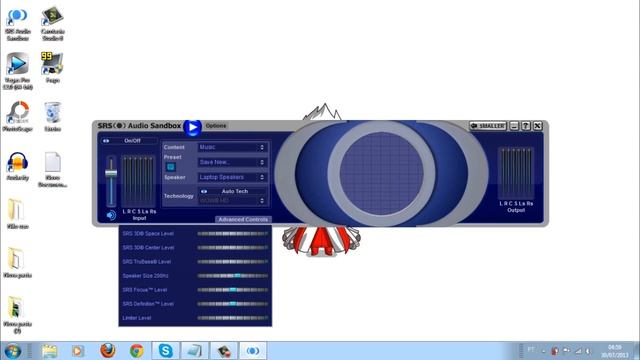Minimize the SRS Audio Sandbox window
This screenshot has height=360, width=640.
pyautogui.click(x=514, y=126)
